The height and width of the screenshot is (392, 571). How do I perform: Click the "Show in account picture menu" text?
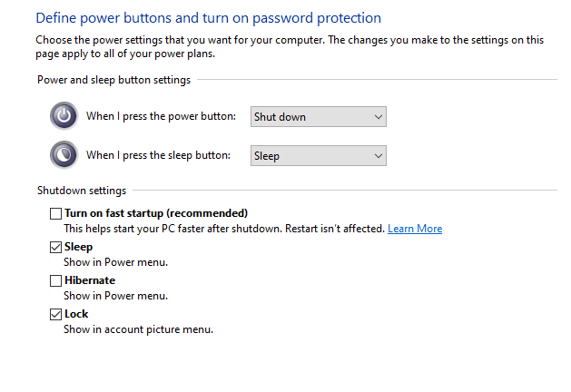click(138, 329)
